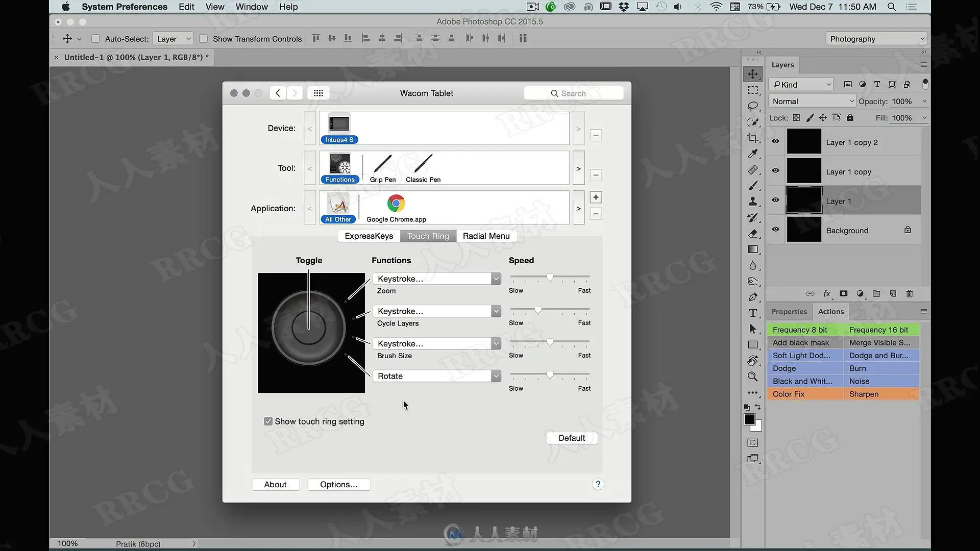Image resolution: width=980 pixels, height=551 pixels.
Task: Open Zoom function Keystroke dropdown
Action: click(437, 279)
